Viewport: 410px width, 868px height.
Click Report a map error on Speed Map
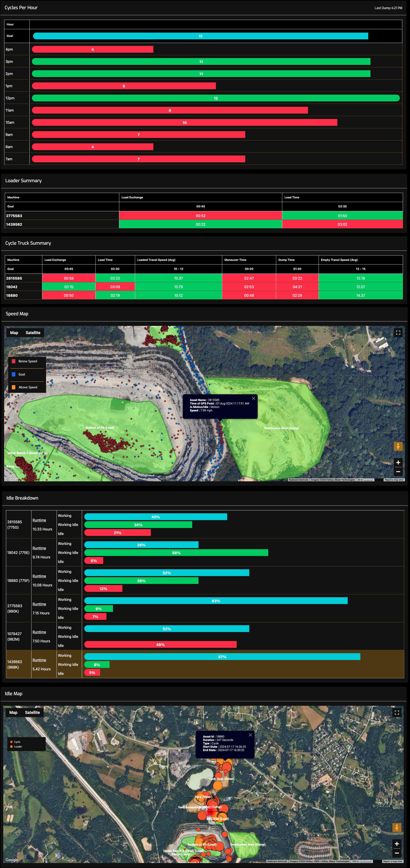point(394,480)
